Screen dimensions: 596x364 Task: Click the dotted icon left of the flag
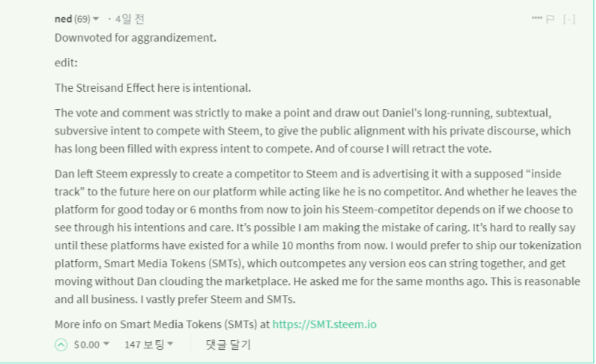click(x=536, y=18)
